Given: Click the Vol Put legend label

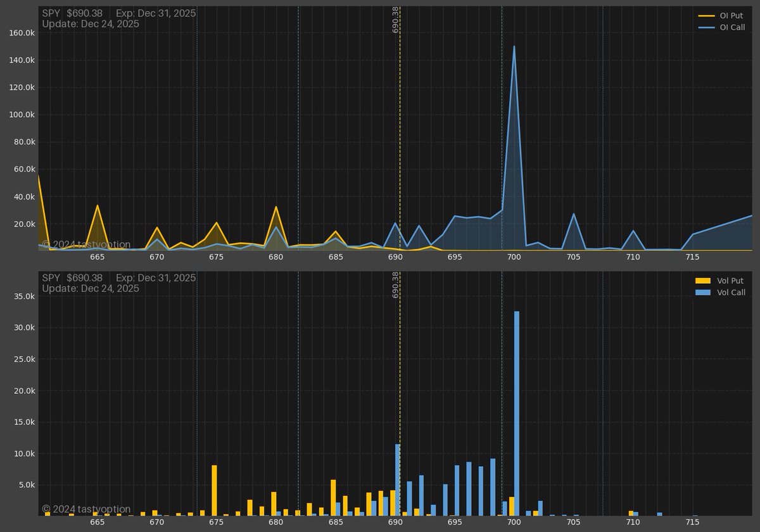Looking at the screenshot, I should click(x=730, y=281).
